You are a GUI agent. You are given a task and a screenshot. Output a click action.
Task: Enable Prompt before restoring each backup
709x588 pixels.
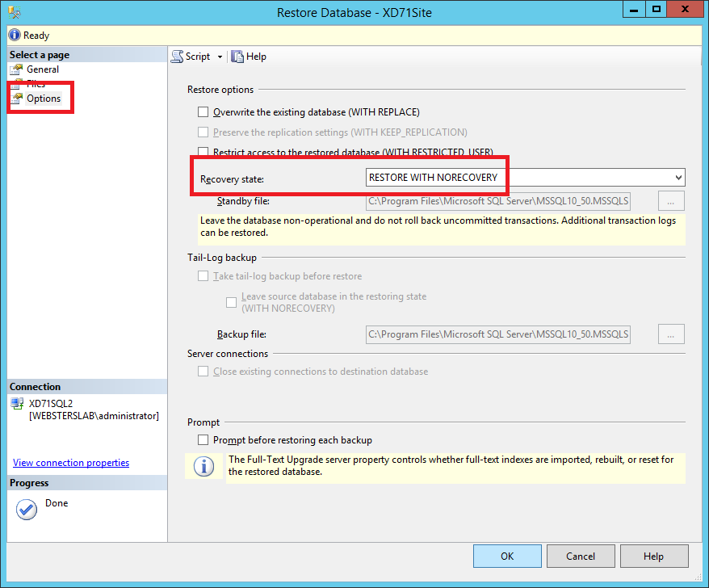point(203,440)
